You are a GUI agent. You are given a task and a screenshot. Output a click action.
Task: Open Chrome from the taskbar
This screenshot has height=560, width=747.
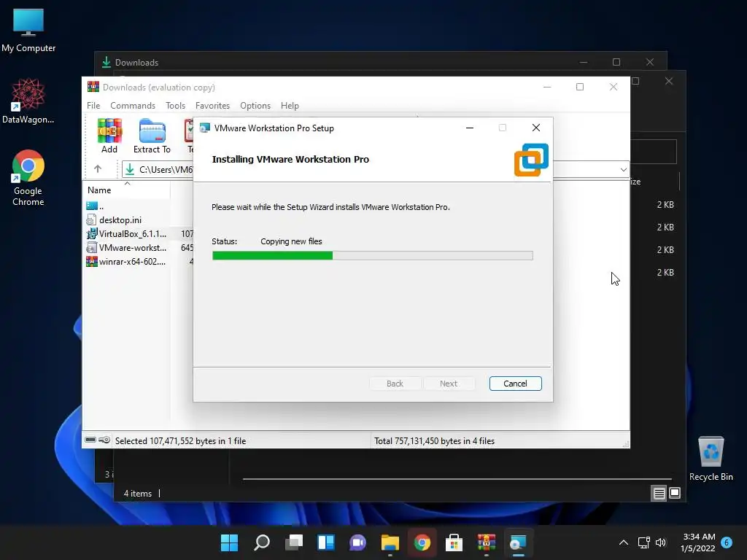tap(422, 542)
